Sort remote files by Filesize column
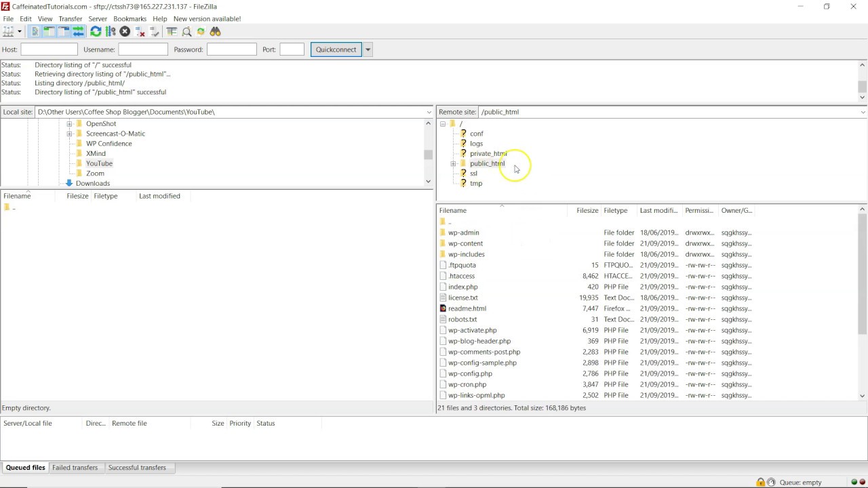This screenshot has height=488, width=868. (587, 211)
